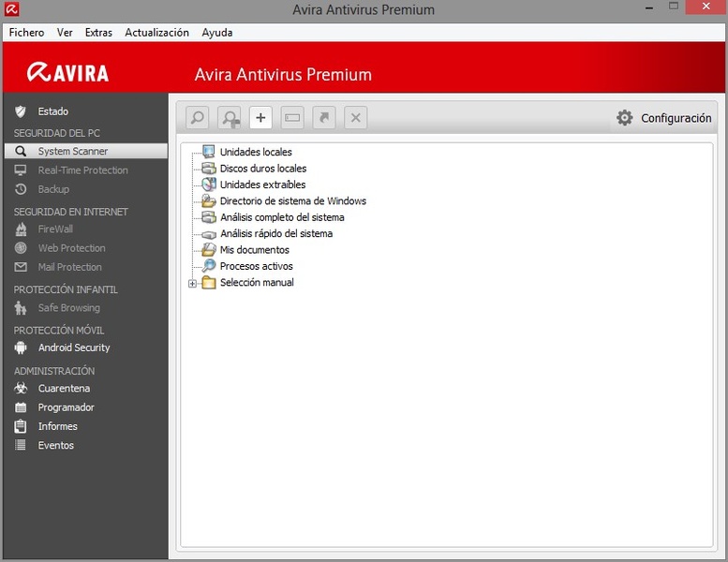Open the Fichero menu

point(26,33)
